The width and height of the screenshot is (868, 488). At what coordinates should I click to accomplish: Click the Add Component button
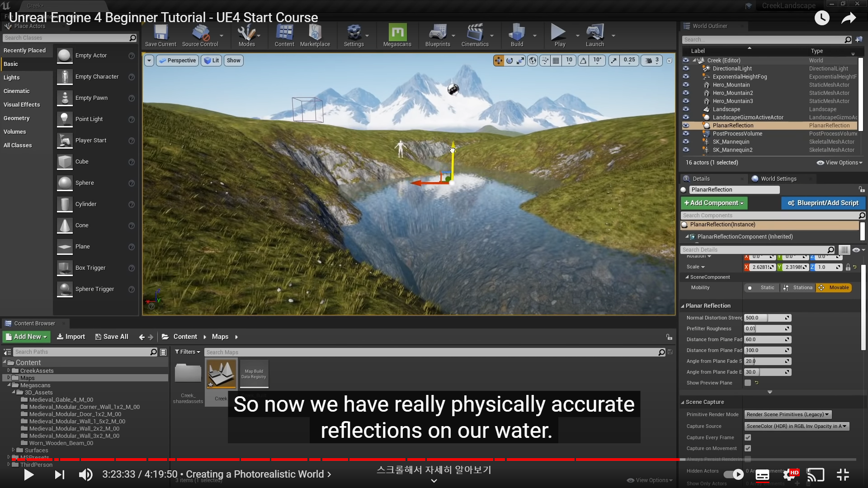(x=714, y=203)
